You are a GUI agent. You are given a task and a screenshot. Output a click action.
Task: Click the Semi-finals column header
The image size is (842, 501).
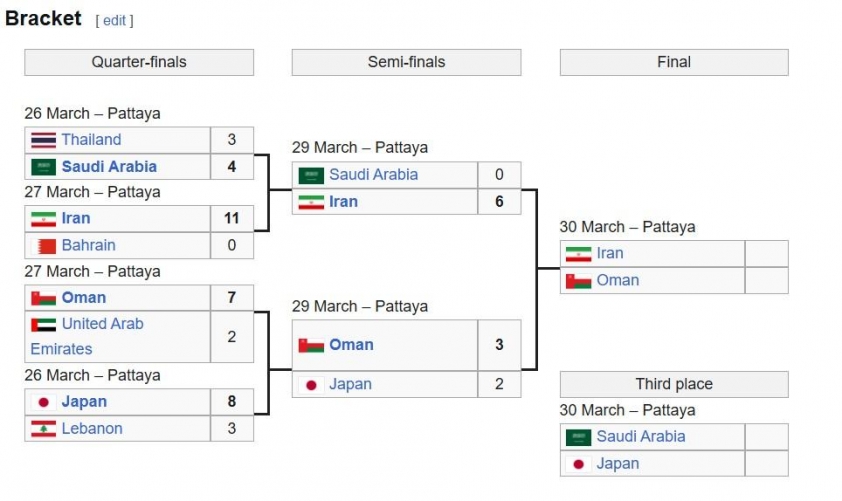tap(407, 62)
